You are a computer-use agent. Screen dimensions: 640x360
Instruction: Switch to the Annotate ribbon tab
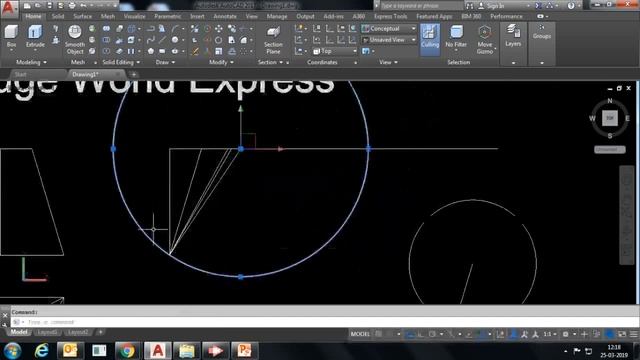[x=225, y=16]
